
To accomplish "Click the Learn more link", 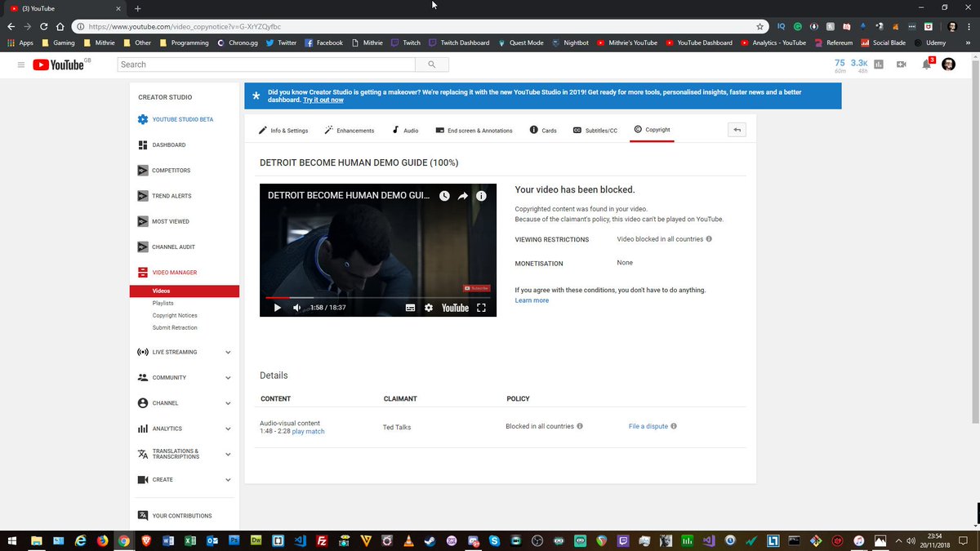I will point(532,300).
